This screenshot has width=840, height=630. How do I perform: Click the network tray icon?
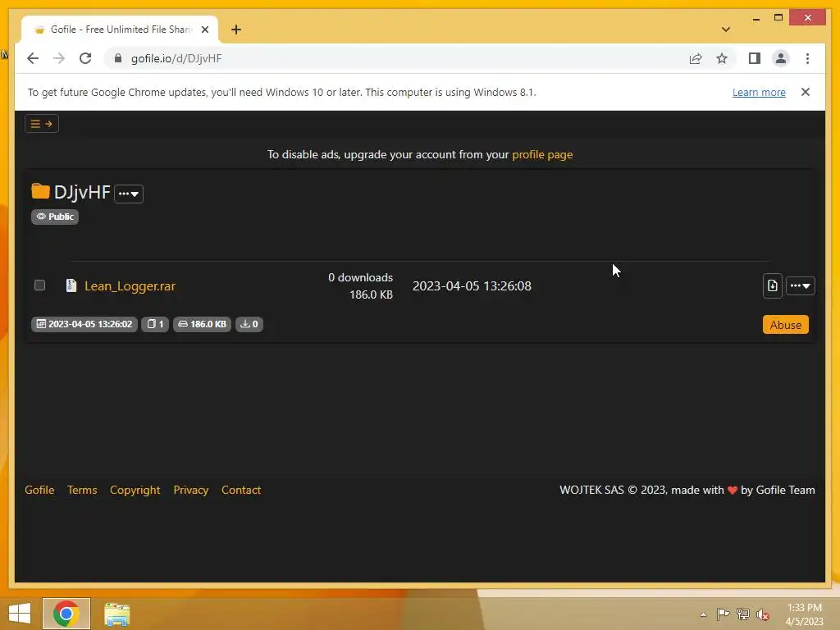click(x=743, y=614)
